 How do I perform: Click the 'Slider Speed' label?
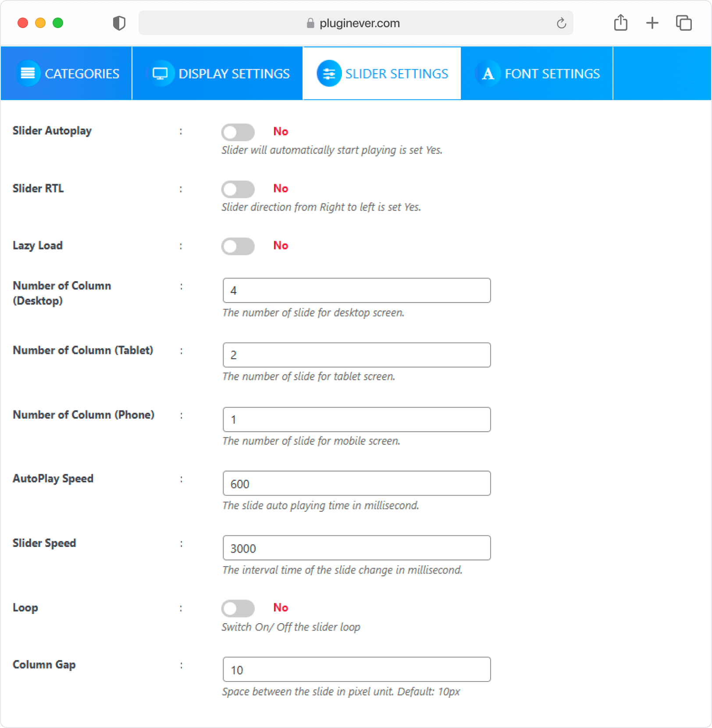pos(44,543)
